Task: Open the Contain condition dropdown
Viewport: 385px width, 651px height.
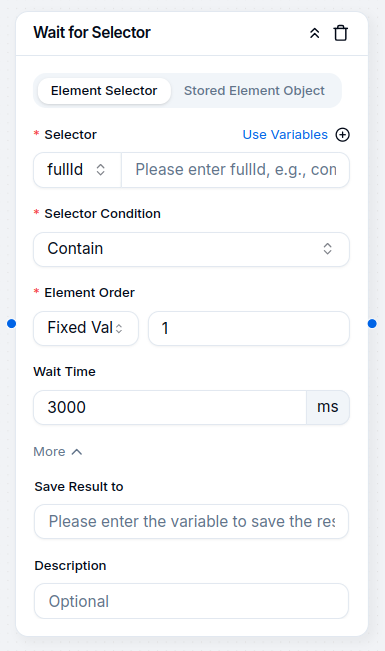Action: 191,249
